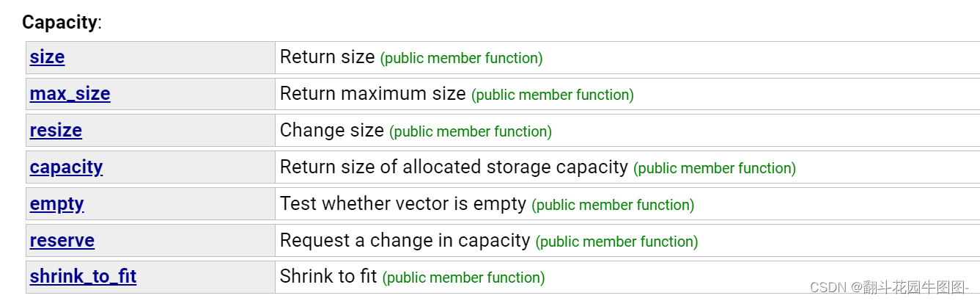The width and height of the screenshot is (980, 301).
Task: Click green 'public member function' label beside resize
Action: 471,131
